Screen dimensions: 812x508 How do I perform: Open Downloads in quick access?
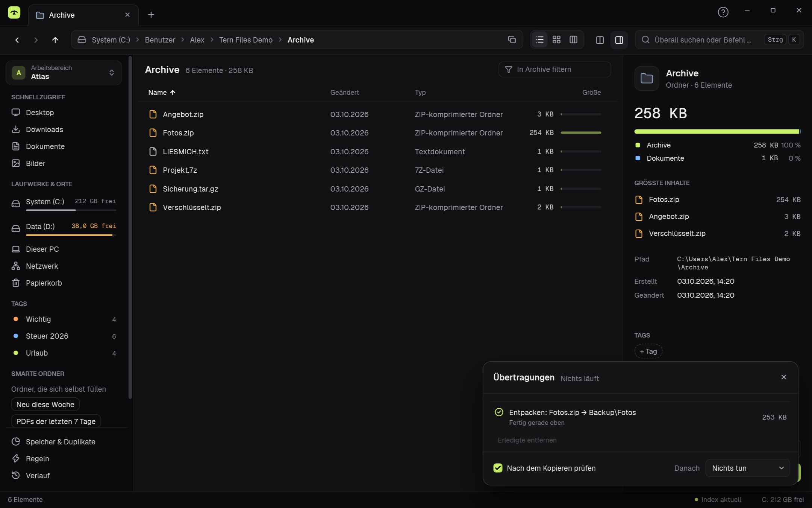(64, 129)
